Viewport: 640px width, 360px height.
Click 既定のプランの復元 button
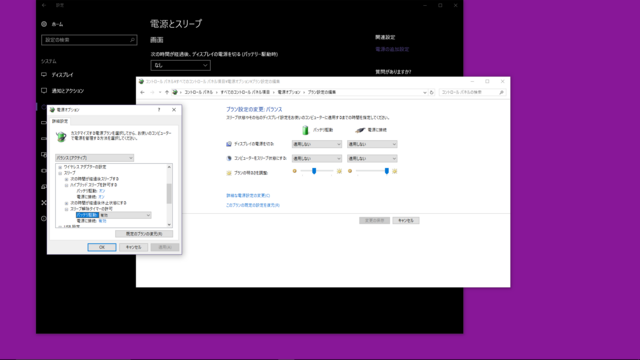(x=144, y=234)
